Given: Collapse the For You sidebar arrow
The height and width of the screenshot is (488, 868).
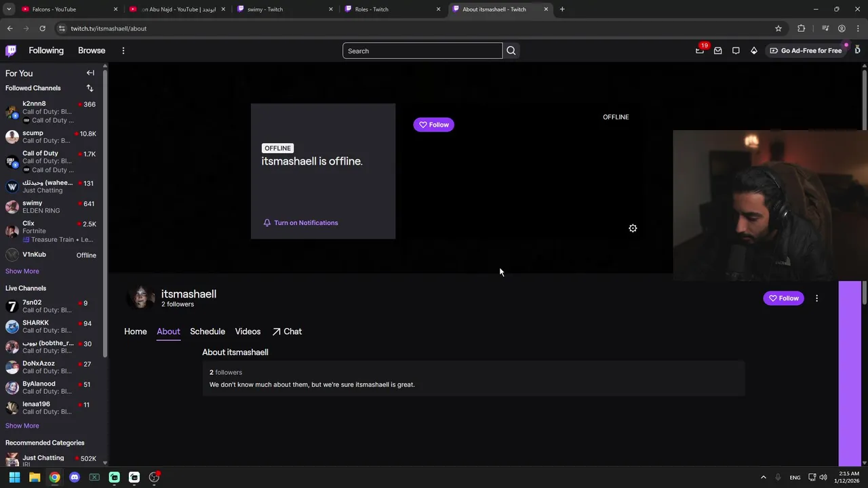Looking at the screenshot, I should [90, 73].
